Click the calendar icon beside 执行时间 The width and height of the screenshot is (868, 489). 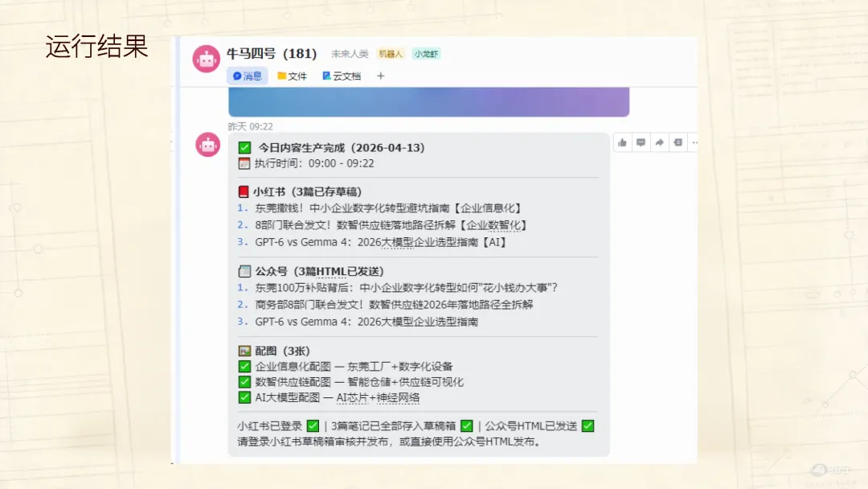pos(244,163)
